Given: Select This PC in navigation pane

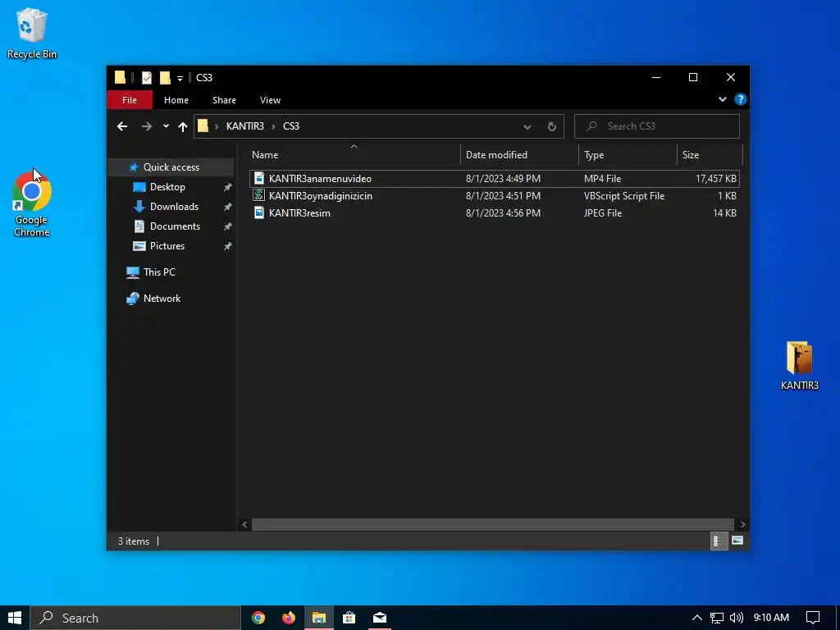Looking at the screenshot, I should point(159,272).
